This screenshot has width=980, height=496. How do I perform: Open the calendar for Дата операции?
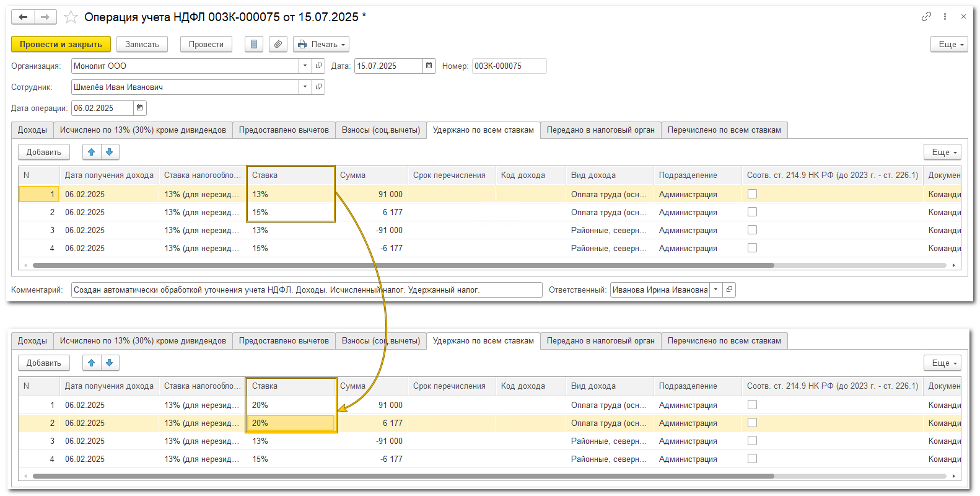coord(140,108)
